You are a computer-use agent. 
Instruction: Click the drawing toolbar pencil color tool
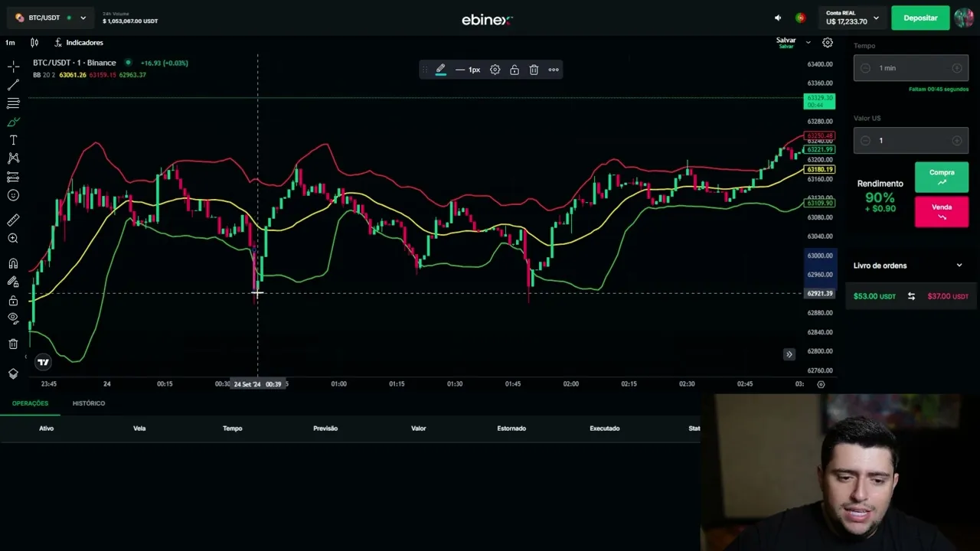[441, 70]
